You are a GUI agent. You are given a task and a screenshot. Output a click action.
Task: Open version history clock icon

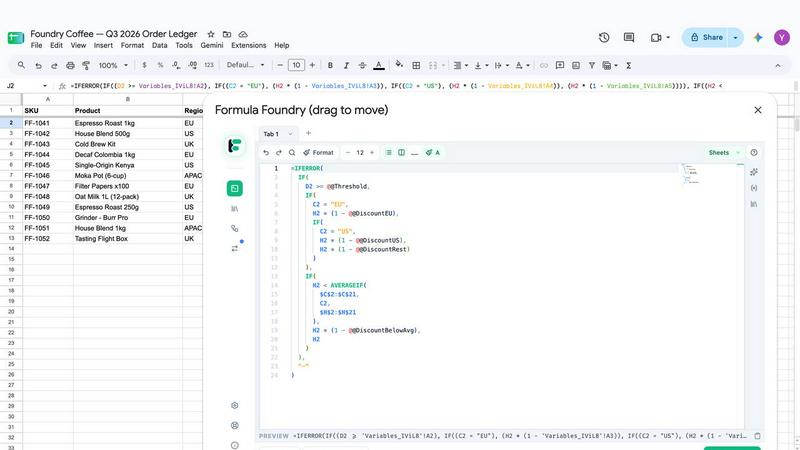[604, 37]
